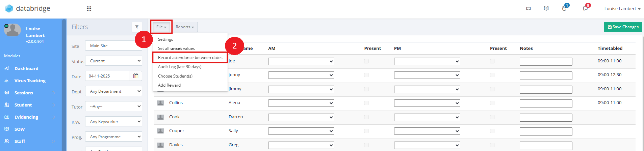Click the clock notifications icon
Screen dimensions: 644x151
tap(564, 9)
